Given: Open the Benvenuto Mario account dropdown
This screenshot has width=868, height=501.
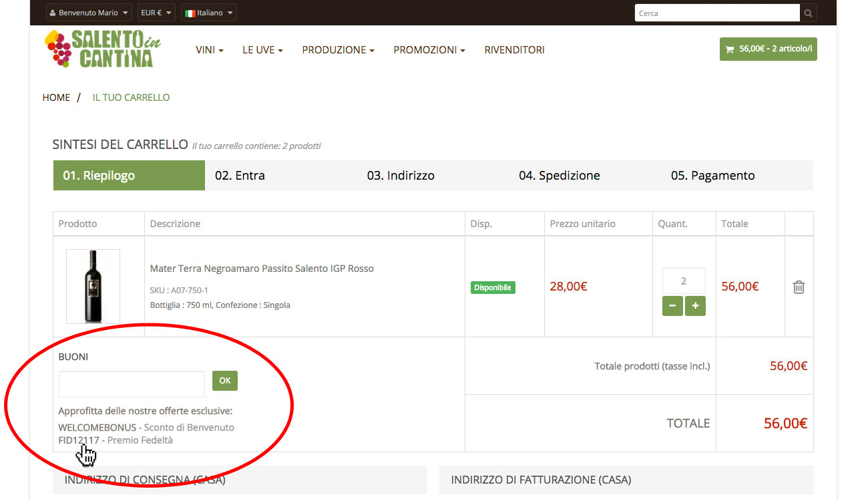Looking at the screenshot, I should (x=89, y=13).
